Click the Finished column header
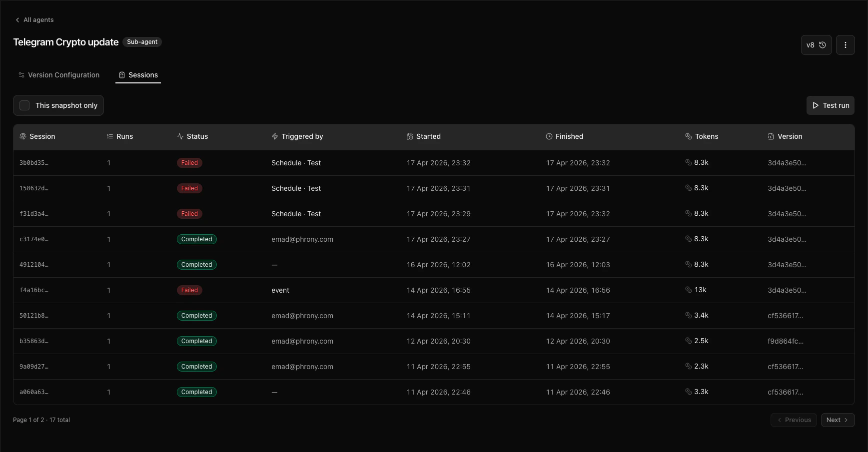 point(565,136)
